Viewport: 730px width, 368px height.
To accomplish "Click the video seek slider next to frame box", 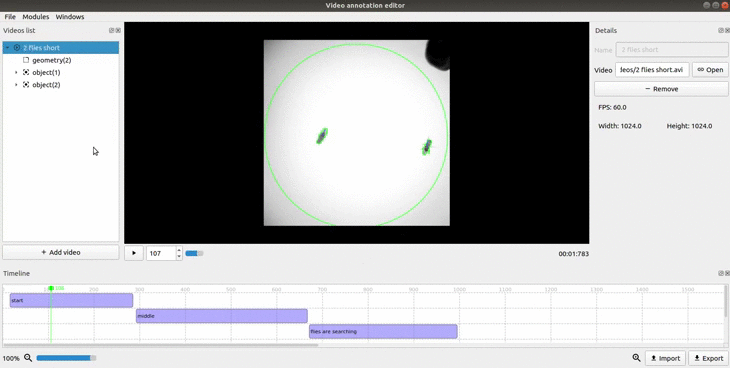I will [194, 253].
